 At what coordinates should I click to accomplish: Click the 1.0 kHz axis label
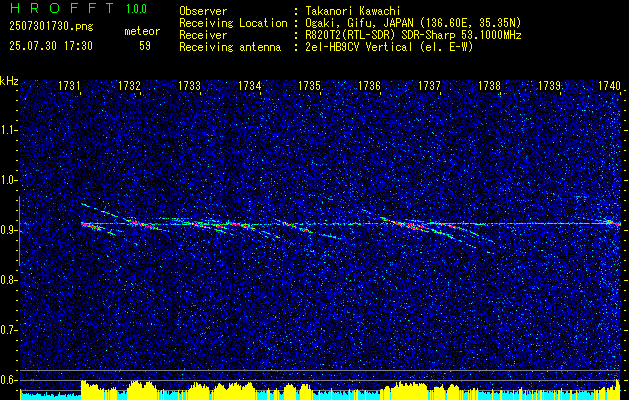[x=9, y=181]
